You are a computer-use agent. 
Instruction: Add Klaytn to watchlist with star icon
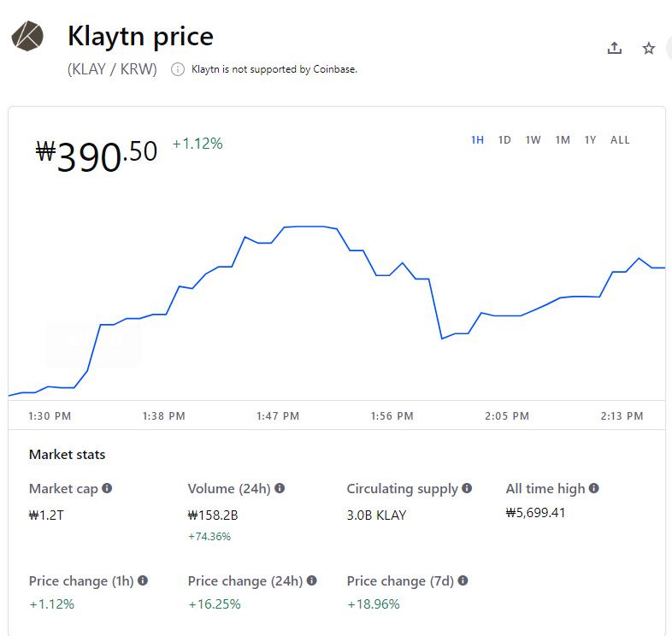pyautogui.click(x=648, y=48)
